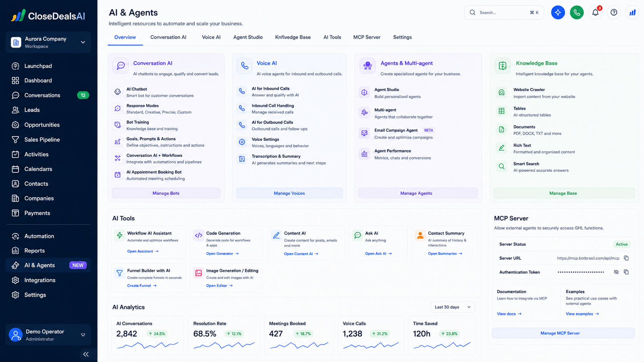Click the Agents & Multi-agent robot icon
The height and width of the screenshot is (362, 644).
[x=367, y=66]
